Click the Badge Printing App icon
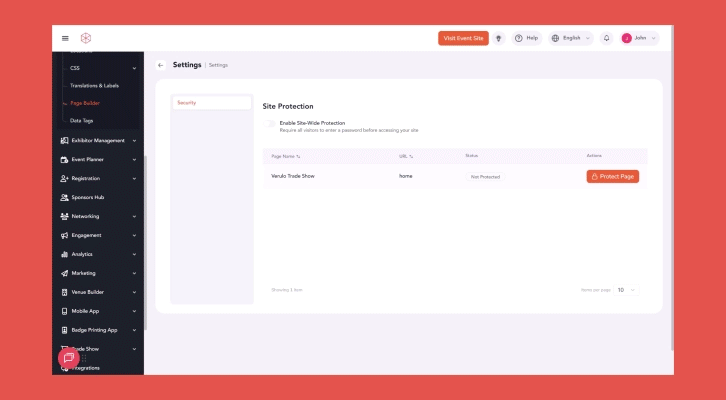Screen dimensions: 726x400 click(64, 331)
